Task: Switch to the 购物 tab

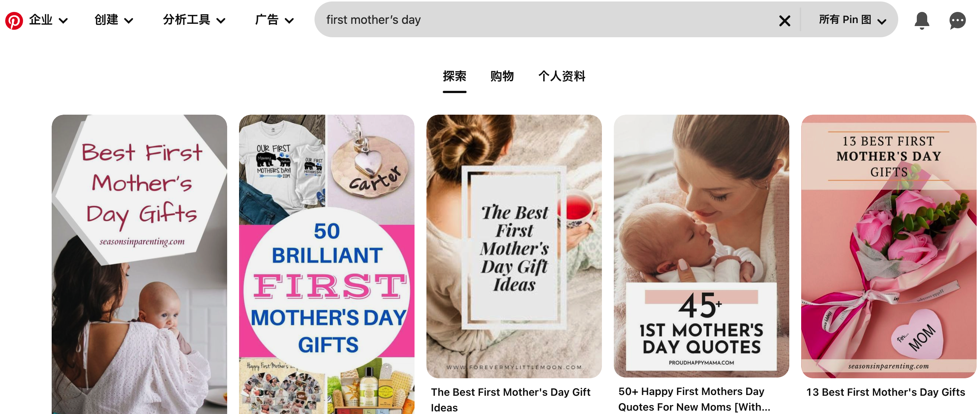Action: pos(502,76)
